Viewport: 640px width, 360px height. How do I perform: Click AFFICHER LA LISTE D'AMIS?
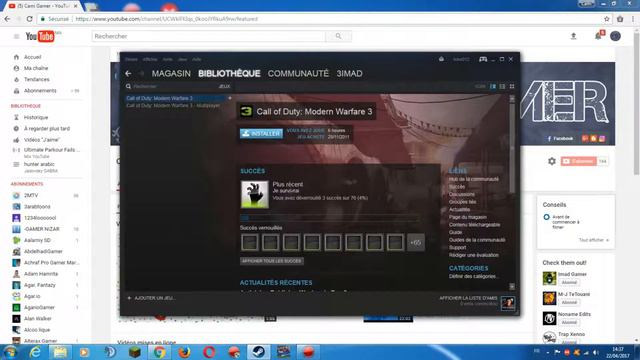point(468,298)
